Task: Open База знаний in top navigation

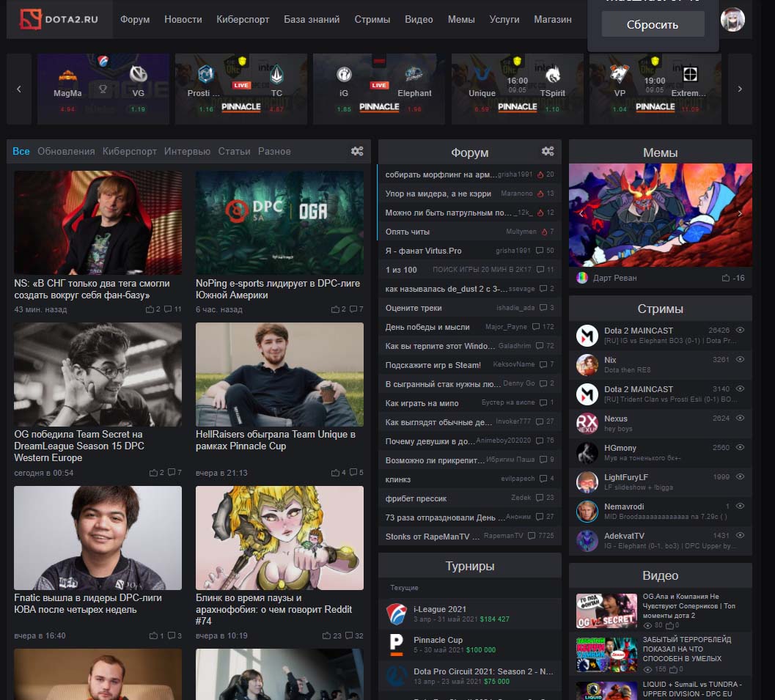Action: [312, 19]
